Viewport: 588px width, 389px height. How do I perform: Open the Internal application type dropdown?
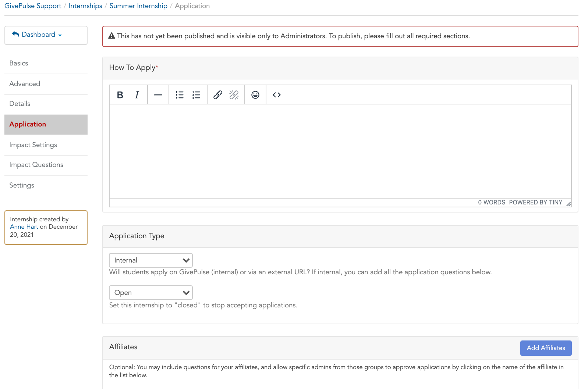pos(151,260)
